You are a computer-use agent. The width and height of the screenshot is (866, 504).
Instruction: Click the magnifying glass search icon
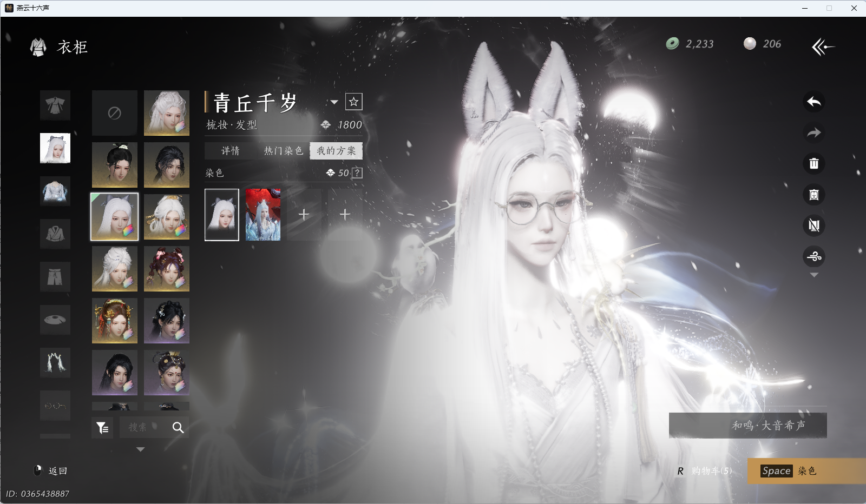coord(178,428)
